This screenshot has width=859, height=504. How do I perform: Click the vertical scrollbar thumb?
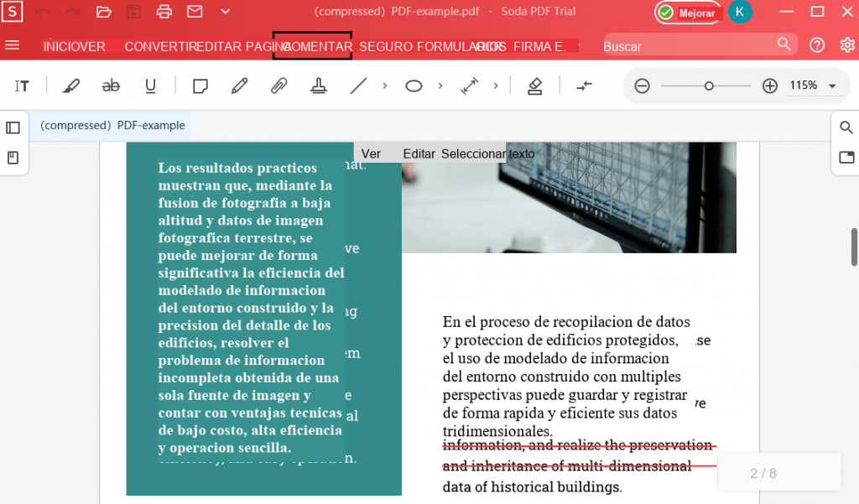[x=854, y=247]
